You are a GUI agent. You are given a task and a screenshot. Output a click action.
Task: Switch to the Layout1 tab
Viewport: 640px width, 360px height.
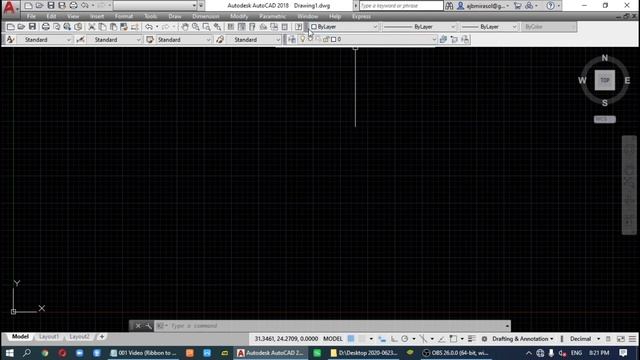pos(49,337)
